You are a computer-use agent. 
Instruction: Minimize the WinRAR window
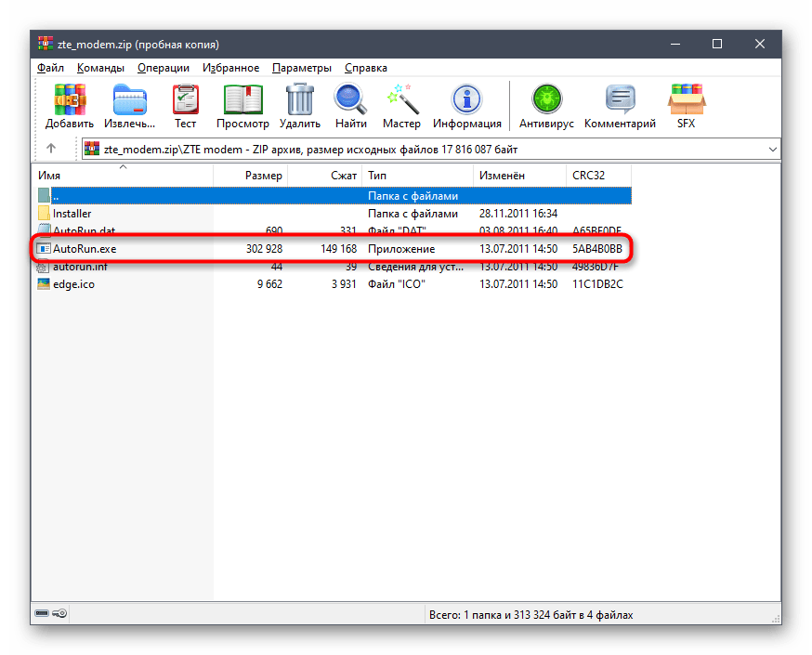(x=675, y=44)
